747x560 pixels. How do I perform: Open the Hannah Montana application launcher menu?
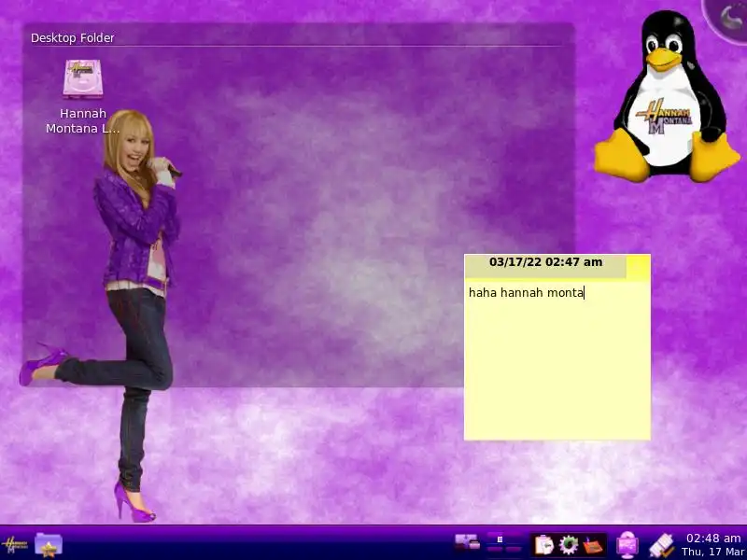point(14,545)
